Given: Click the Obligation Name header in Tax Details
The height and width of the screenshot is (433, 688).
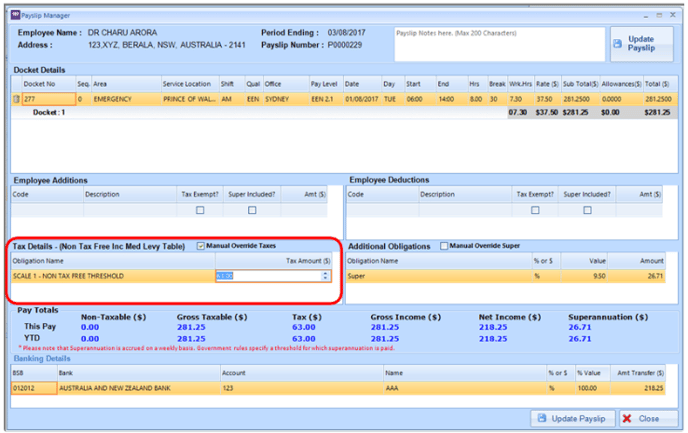Looking at the screenshot, I should [x=113, y=261].
